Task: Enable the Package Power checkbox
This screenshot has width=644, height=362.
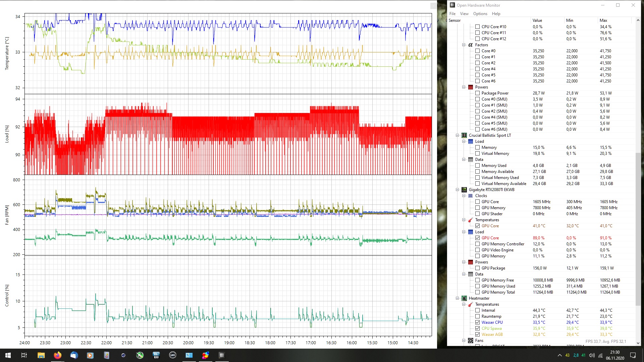Action: pos(477,93)
